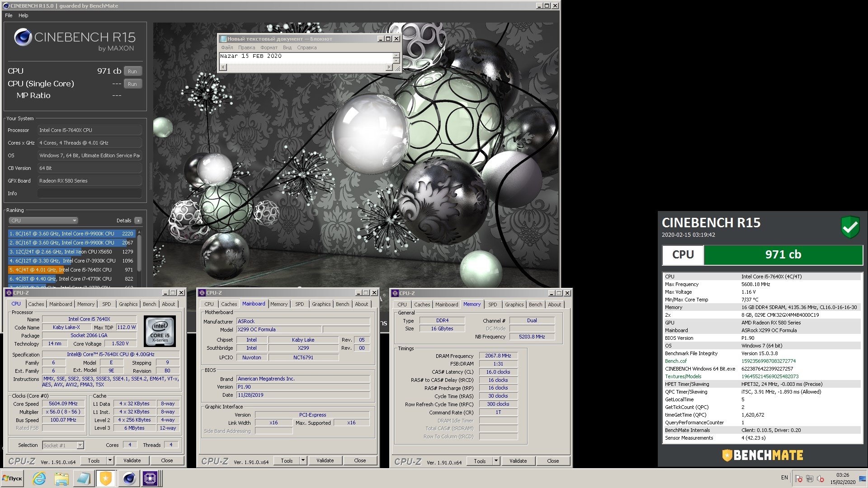The width and height of the screenshot is (868, 488).
Task: Select ranking row i5-7640X CPU 971
Action: click(71, 270)
